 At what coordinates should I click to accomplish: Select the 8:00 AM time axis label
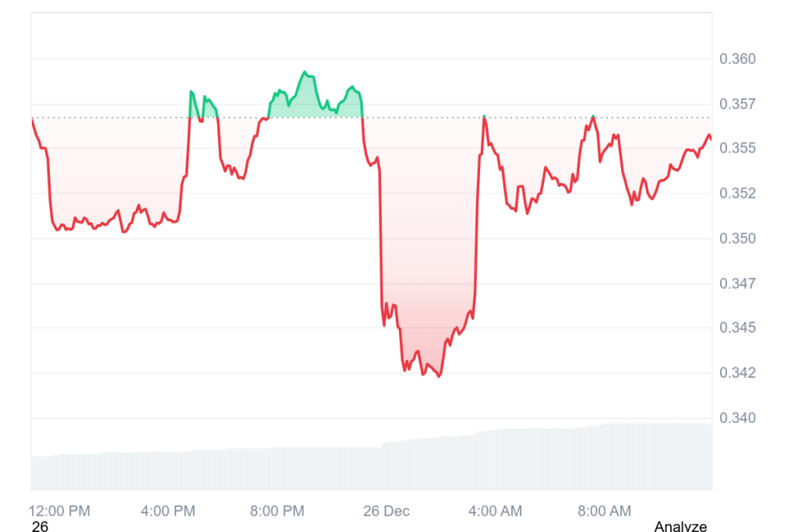pos(605,511)
